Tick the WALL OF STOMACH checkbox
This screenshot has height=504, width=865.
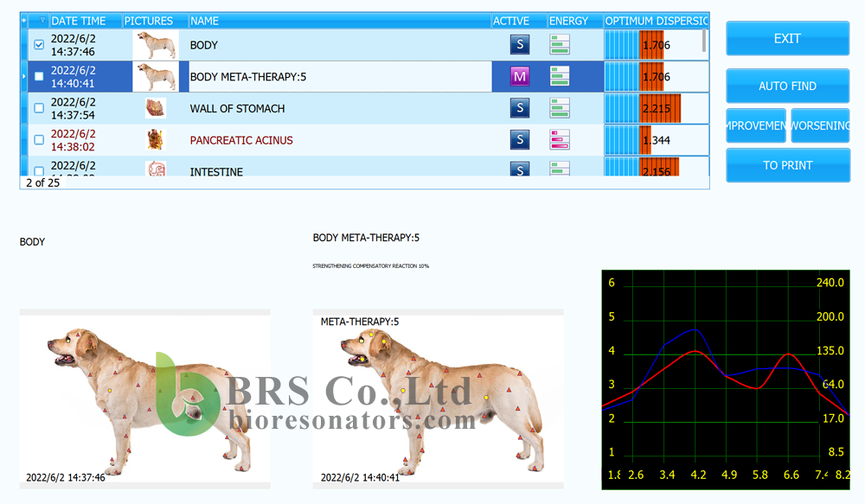click(39, 108)
